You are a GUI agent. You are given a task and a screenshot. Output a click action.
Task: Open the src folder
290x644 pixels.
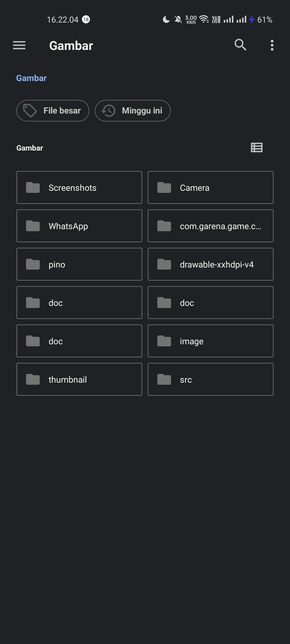(x=211, y=379)
